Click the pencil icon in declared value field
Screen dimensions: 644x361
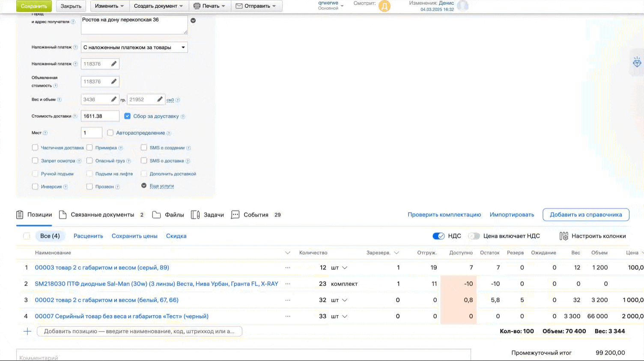pos(114,82)
